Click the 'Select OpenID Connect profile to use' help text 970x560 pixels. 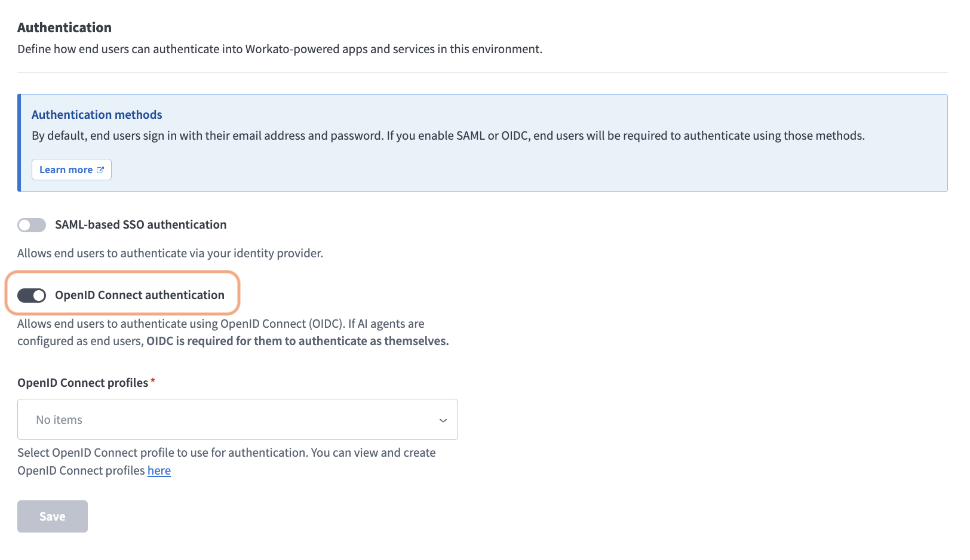tap(226, 461)
